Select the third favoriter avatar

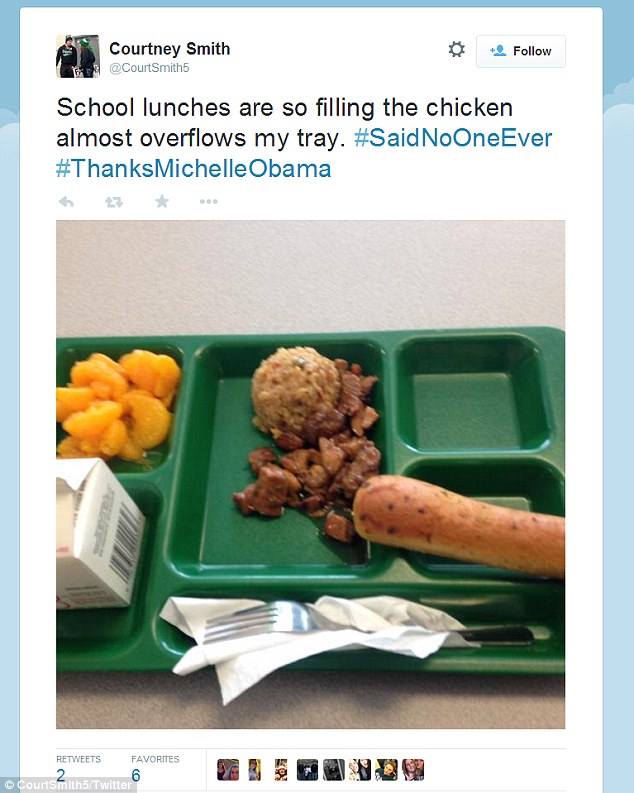point(281,770)
